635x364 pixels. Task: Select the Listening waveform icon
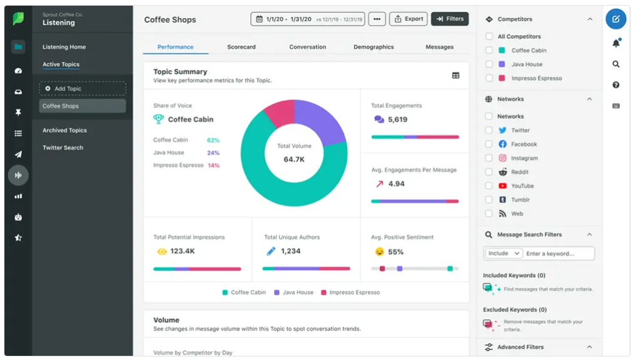point(18,175)
